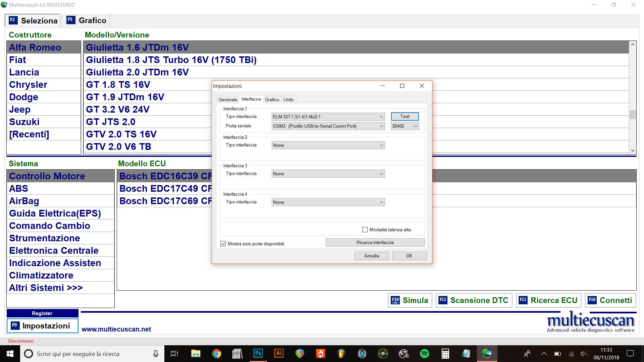The width and height of the screenshot is (644, 362).
Task: Open FL Studio fruit icon in taskbar
Action: tap(341, 354)
